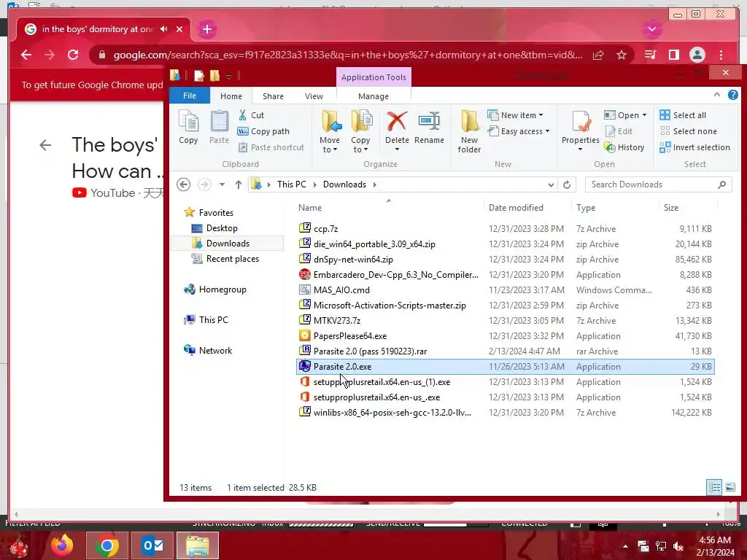The width and height of the screenshot is (747, 560).
Task: Click Copy path in Clipboard group
Action: coord(263,131)
